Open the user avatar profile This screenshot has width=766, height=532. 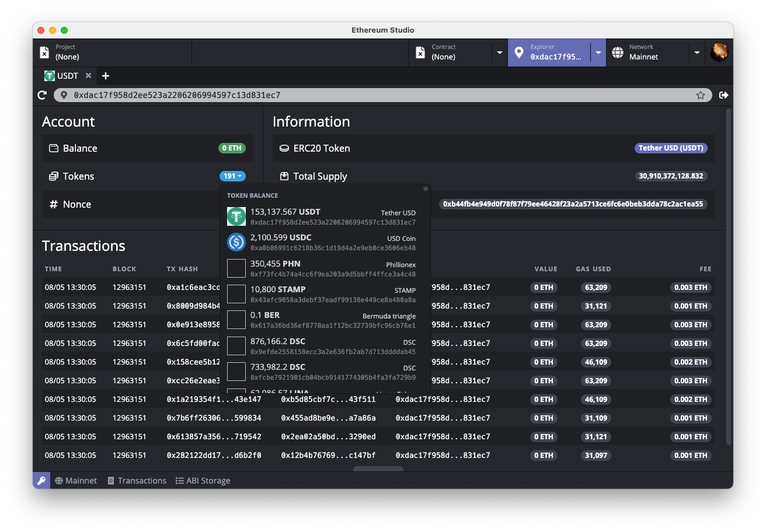719,52
